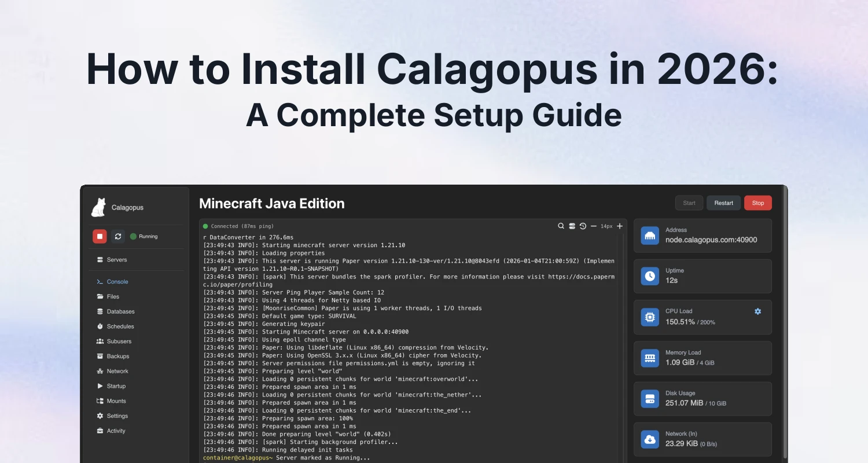Click the Calagopus fox logo
The height and width of the screenshot is (463, 868).
(99, 207)
